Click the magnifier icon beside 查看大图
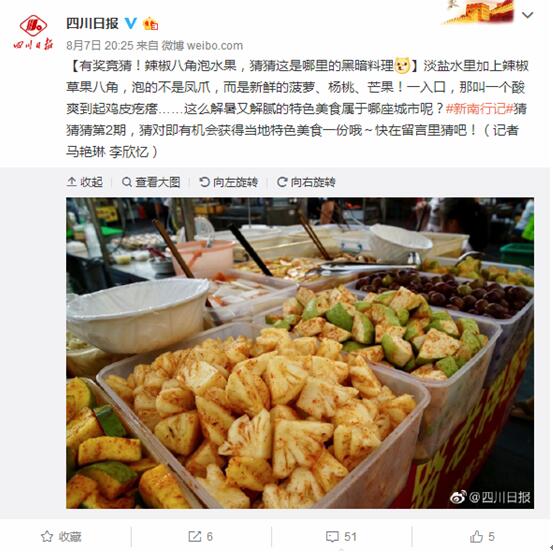 [127, 182]
